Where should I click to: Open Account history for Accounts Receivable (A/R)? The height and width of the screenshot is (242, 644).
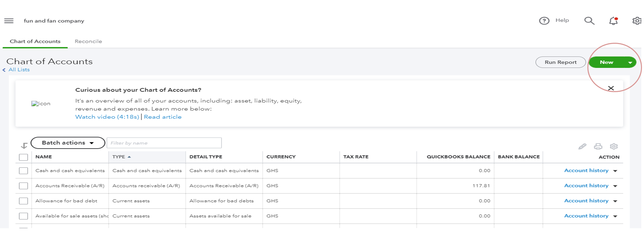coord(586,186)
